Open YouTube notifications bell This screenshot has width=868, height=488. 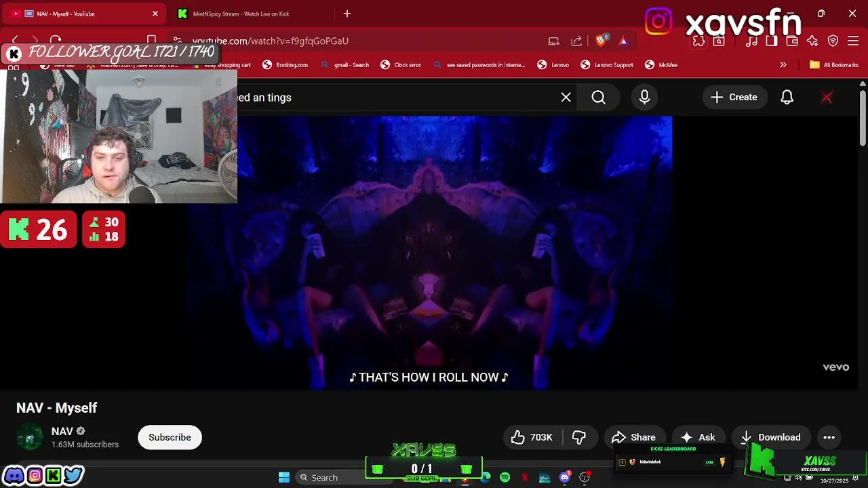[x=787, y=98]
